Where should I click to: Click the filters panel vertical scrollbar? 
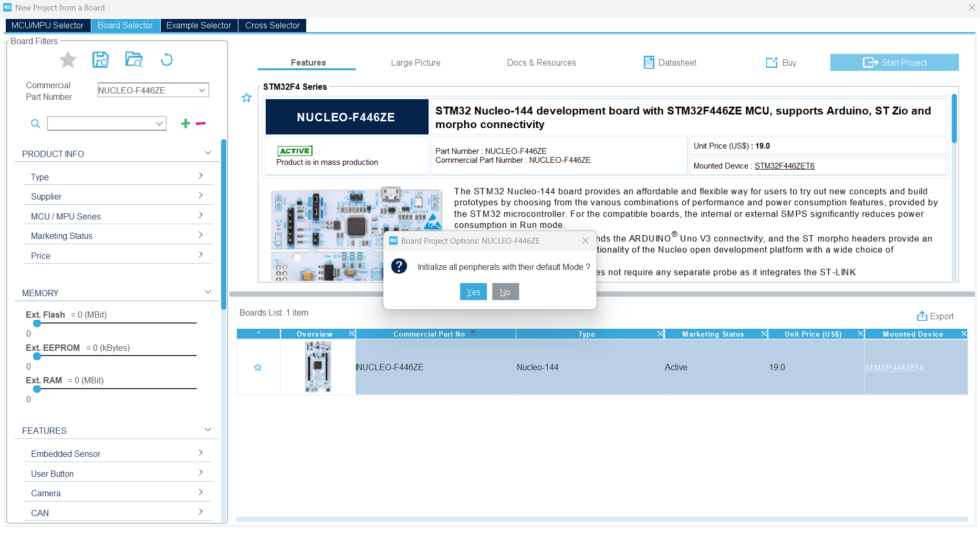point(224,224)
